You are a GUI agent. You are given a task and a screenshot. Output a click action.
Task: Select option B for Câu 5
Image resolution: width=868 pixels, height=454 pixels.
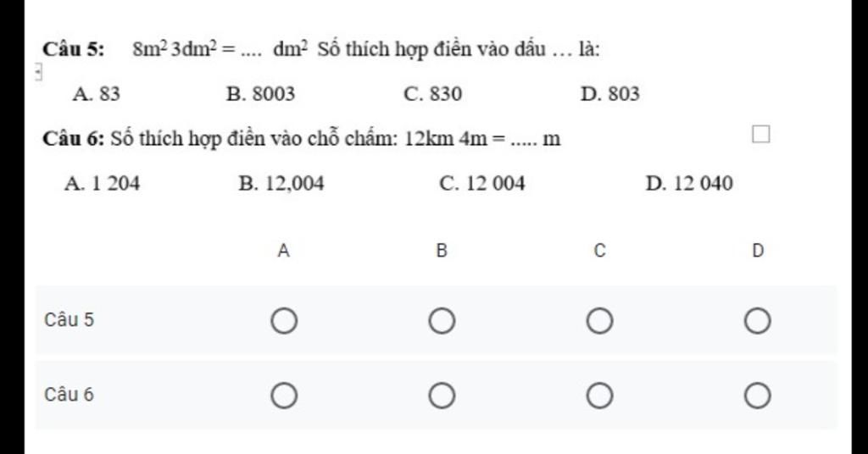click(442, 322)
